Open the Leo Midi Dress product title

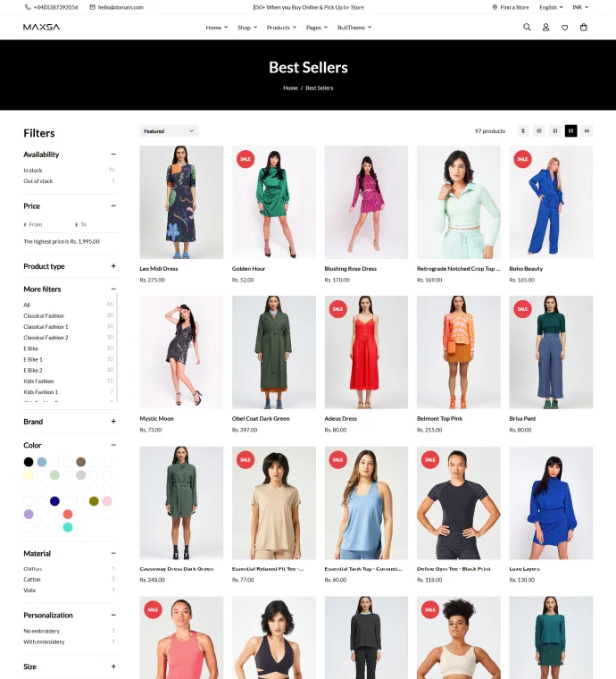pyautogui.click(x=158, y=269)
